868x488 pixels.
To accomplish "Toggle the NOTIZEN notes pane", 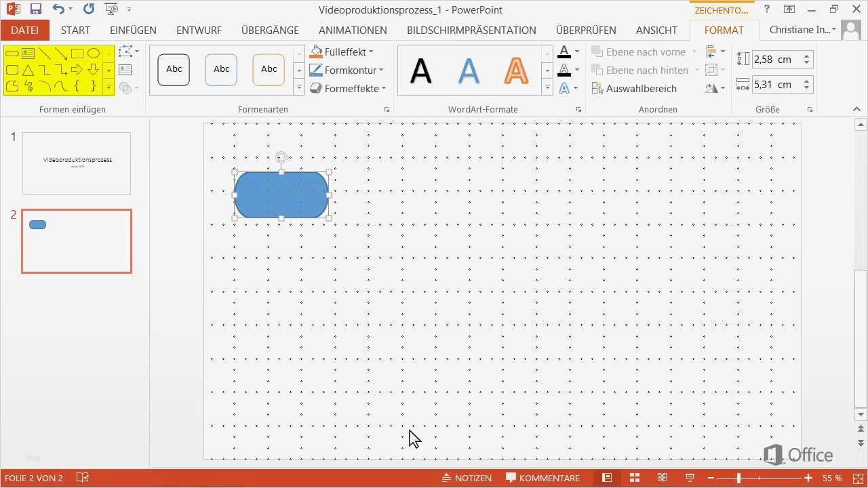I will [467, 478].
